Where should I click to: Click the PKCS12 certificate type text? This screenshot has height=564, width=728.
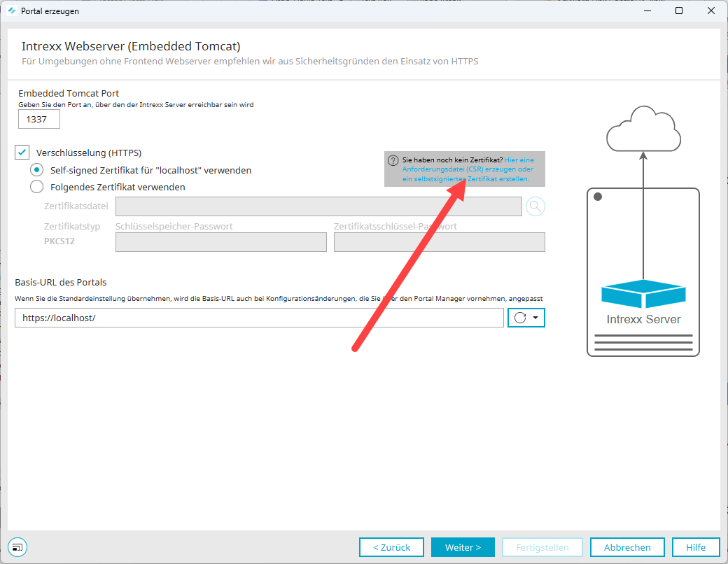coord(59,241)
